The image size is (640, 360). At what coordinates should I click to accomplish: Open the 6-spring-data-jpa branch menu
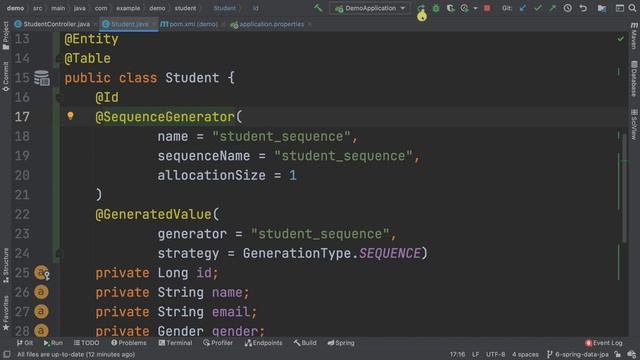tap(578, 354)
